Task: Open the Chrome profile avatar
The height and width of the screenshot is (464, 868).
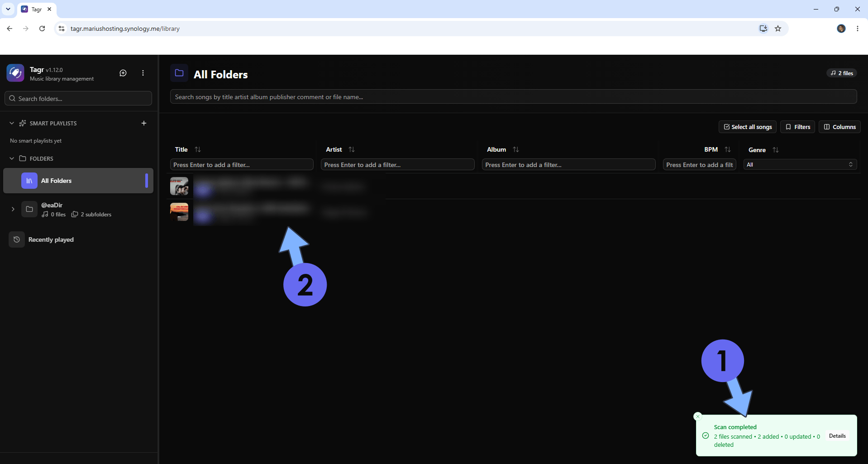Action: tap(841, 29)
